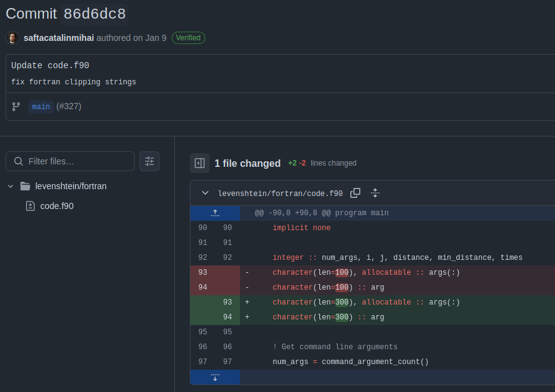Toggle the file tree sidebar panel icon
The width and height of the screenshot is (555, 392).
click(200, 163)
